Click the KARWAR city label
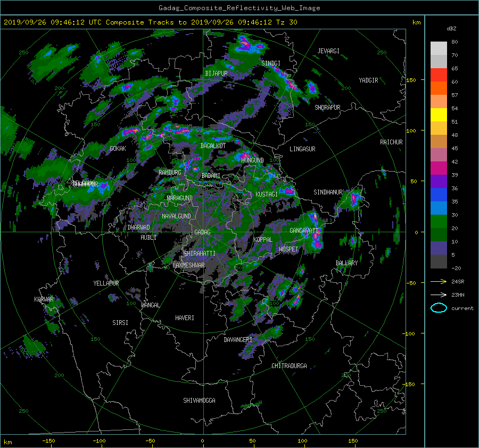 (x=44, y=299)
